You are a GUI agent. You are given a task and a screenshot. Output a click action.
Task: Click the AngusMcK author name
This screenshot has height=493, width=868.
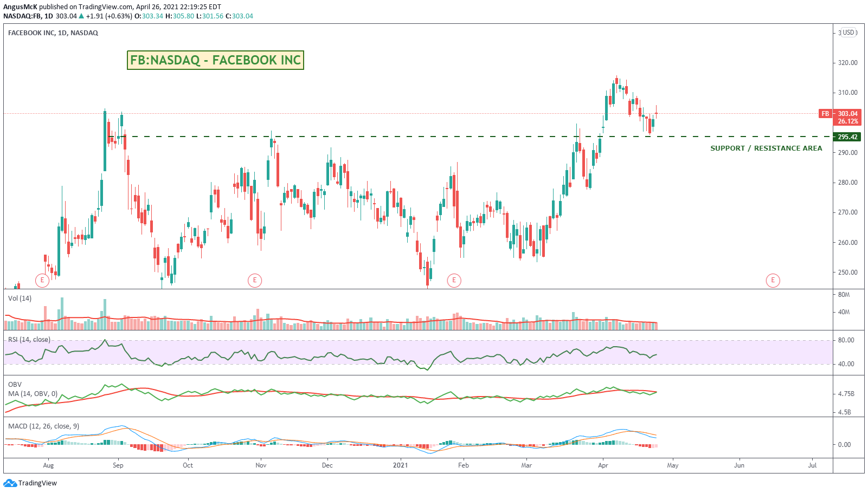click(x=20, y=7)
